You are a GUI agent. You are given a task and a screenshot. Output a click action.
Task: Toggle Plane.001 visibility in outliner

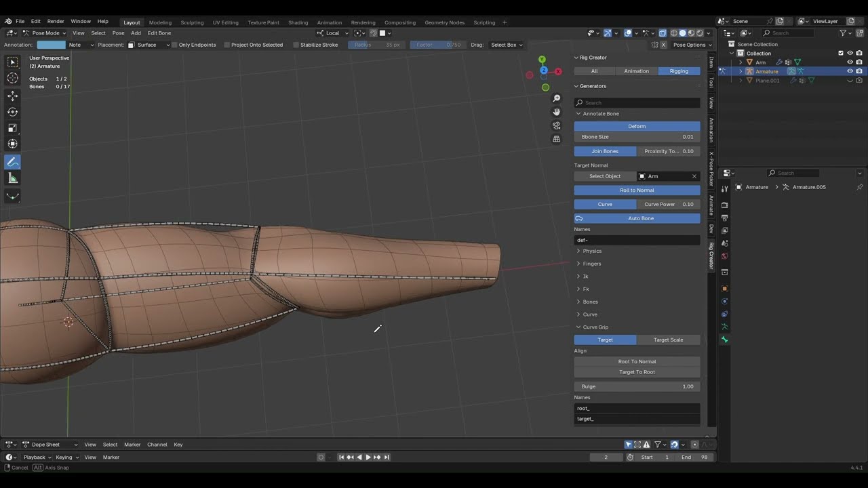850,80
